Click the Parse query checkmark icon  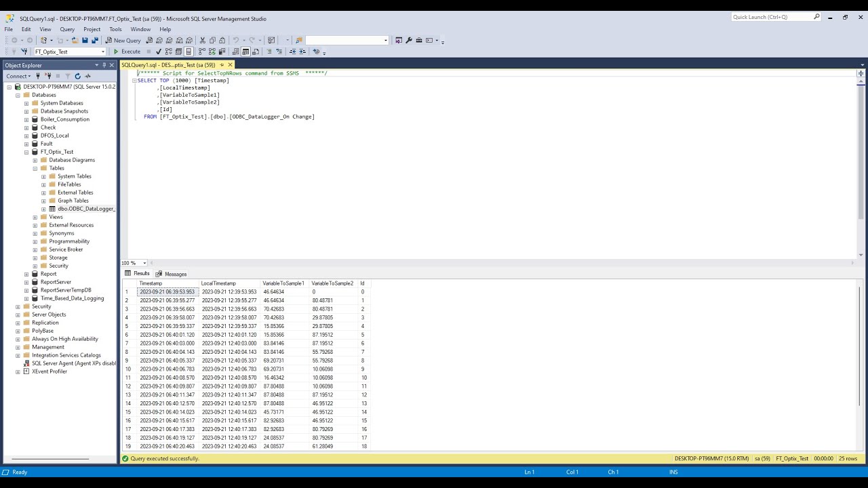(158, 52)
